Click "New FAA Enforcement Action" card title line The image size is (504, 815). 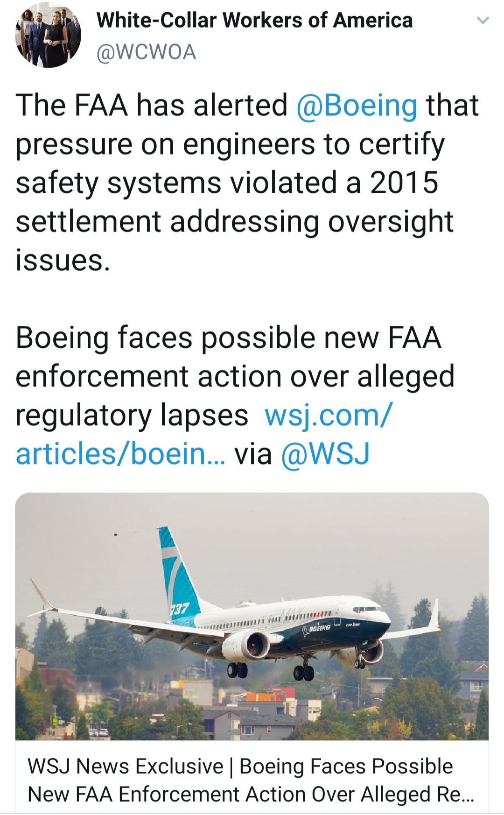251,794
